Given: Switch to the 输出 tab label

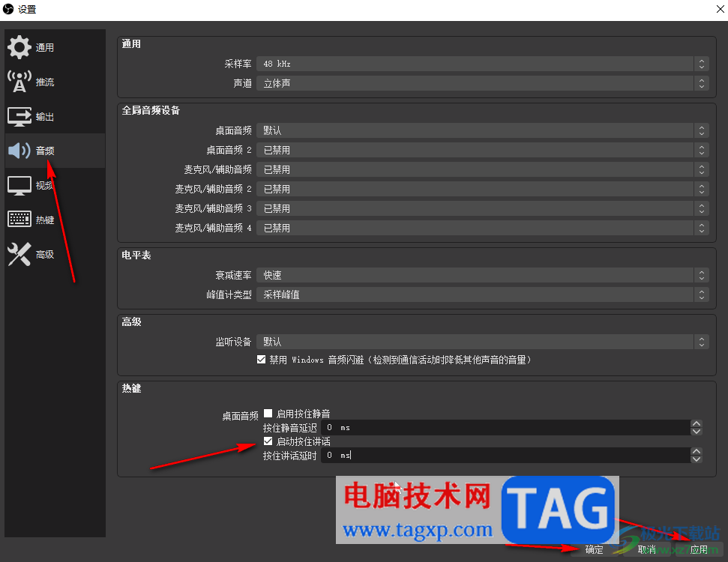Looking at the screenshot, I should point(44,116).
